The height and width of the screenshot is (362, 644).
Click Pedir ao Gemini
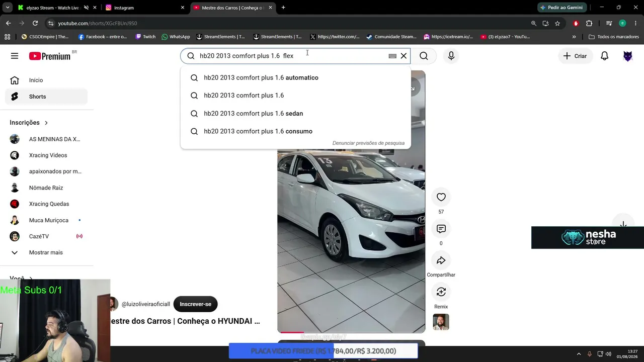point(561,8)
